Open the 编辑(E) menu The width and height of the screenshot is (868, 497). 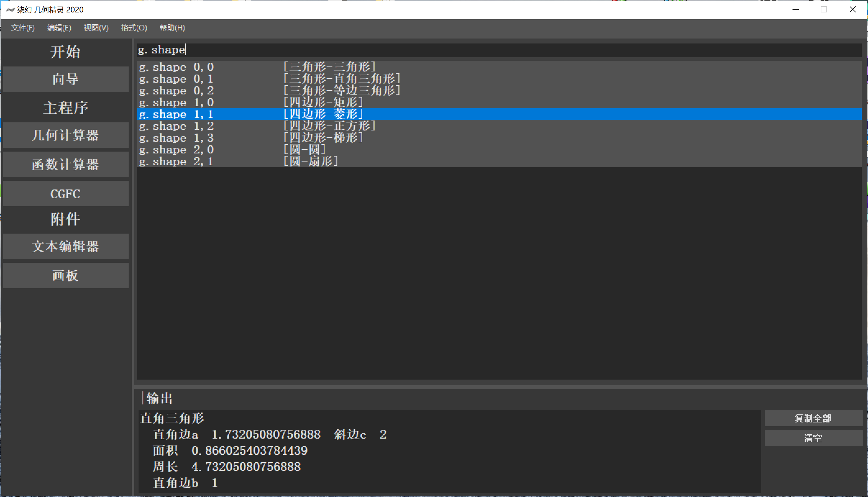59,28
